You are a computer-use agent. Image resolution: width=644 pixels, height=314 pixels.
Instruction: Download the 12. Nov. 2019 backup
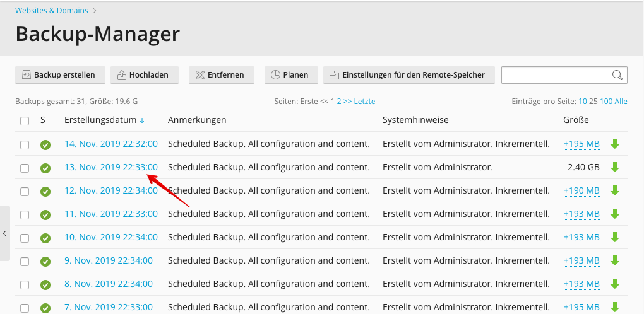[x=615, y=190]
